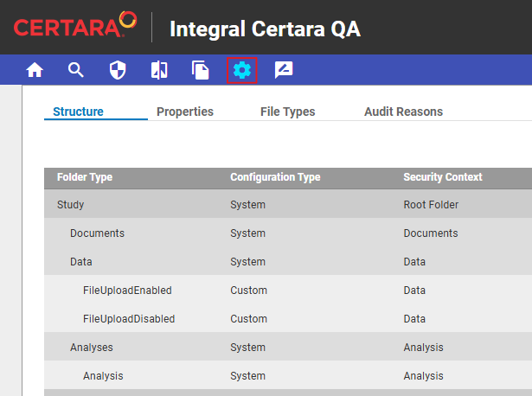This screenshot has height=396, width=532.
Task: Click Data context in FileUploadDisabled row
Action: [414, 318]
